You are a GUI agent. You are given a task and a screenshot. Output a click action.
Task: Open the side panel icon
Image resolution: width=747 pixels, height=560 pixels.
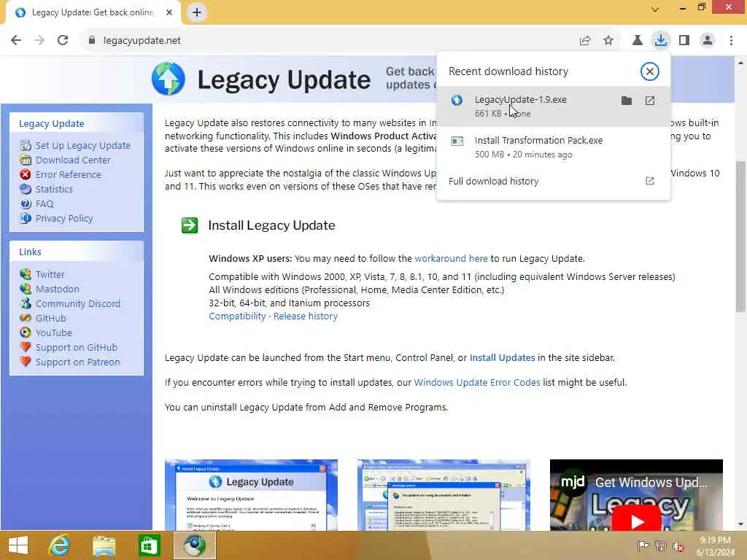pyautogui.click(x=684, y=41)
